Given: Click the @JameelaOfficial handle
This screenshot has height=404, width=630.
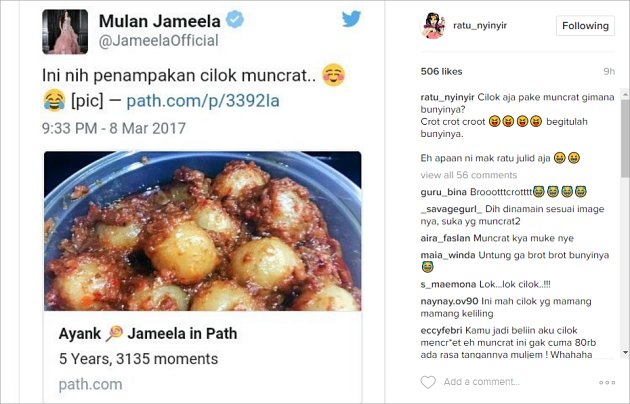Looking at the screenshot, I should [x=159, y=41].
